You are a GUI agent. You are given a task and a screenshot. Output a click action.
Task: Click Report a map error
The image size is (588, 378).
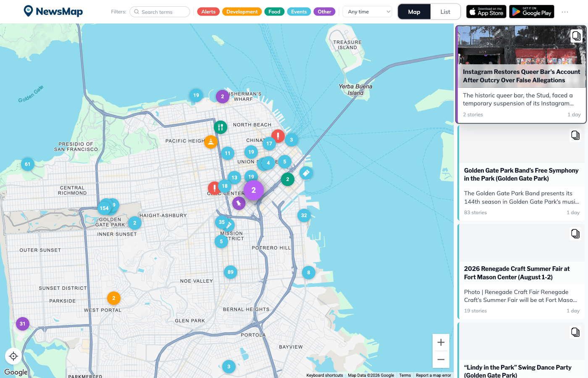[x=433, y=375]
